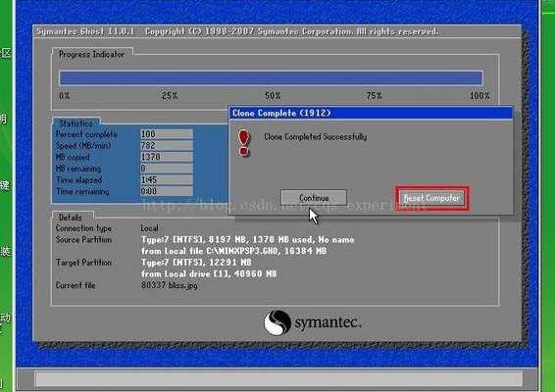The width and height of the screenshot is (555, 392).
Task: Click the Speed (MB/min) label
Action: (83, 146)
